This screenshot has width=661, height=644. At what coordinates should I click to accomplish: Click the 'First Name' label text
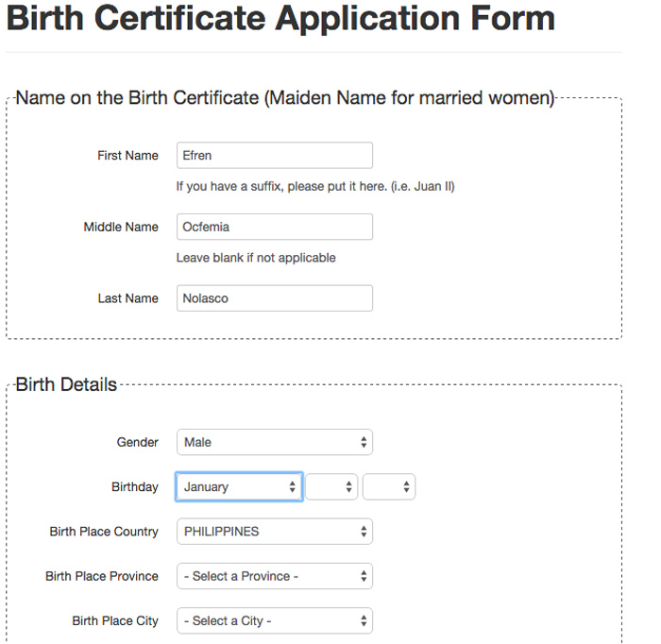point(127,156)
